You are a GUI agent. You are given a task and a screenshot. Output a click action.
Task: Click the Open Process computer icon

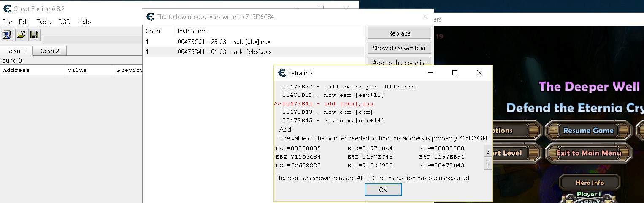7,35
